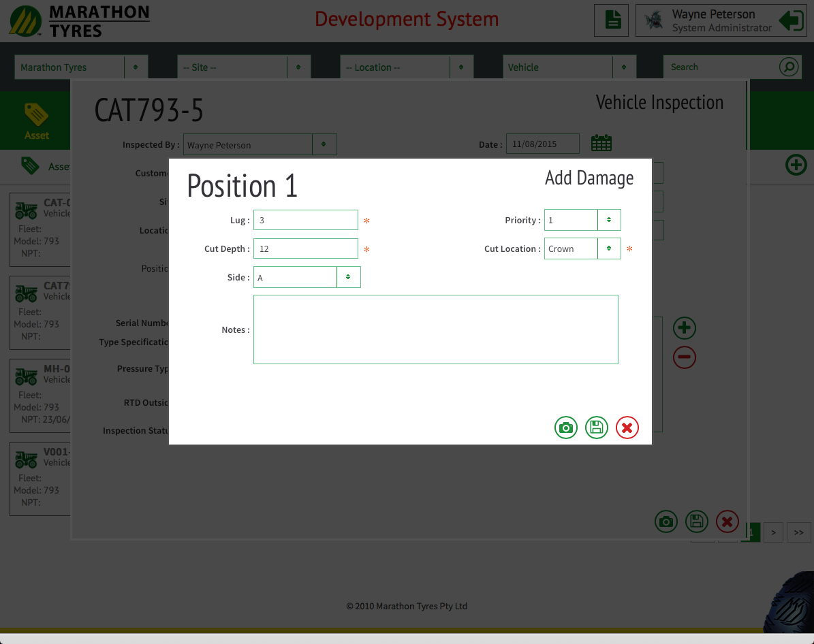The height and width of the screenshot is (644, 814).
Task: Click into the Notes text area
Action: coord(435,329)
